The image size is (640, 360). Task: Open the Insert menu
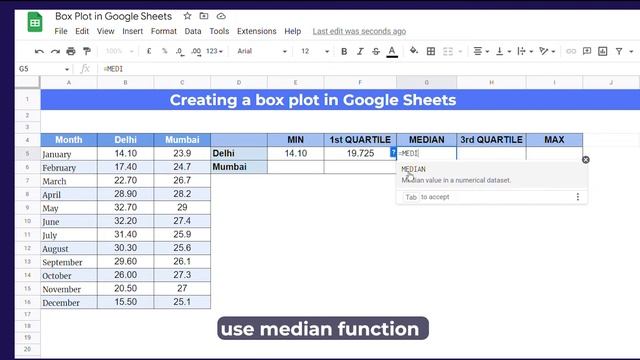click(x=133, y=31)
